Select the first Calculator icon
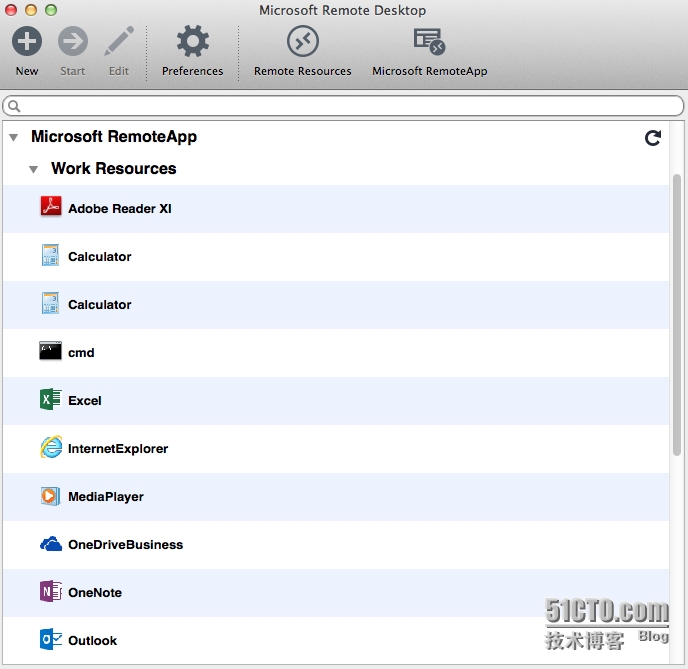Image resolution: width=688 pixels, height=669 pixels. [x=50, y=255]
